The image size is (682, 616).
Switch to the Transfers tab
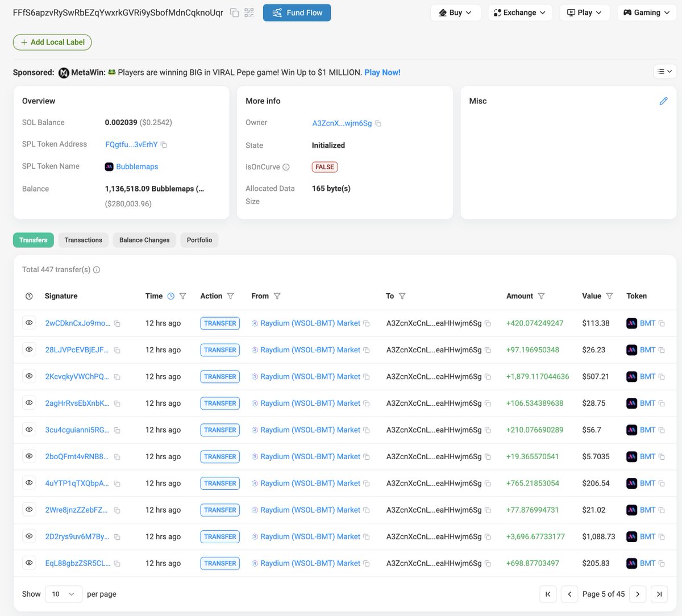(34, 240)
